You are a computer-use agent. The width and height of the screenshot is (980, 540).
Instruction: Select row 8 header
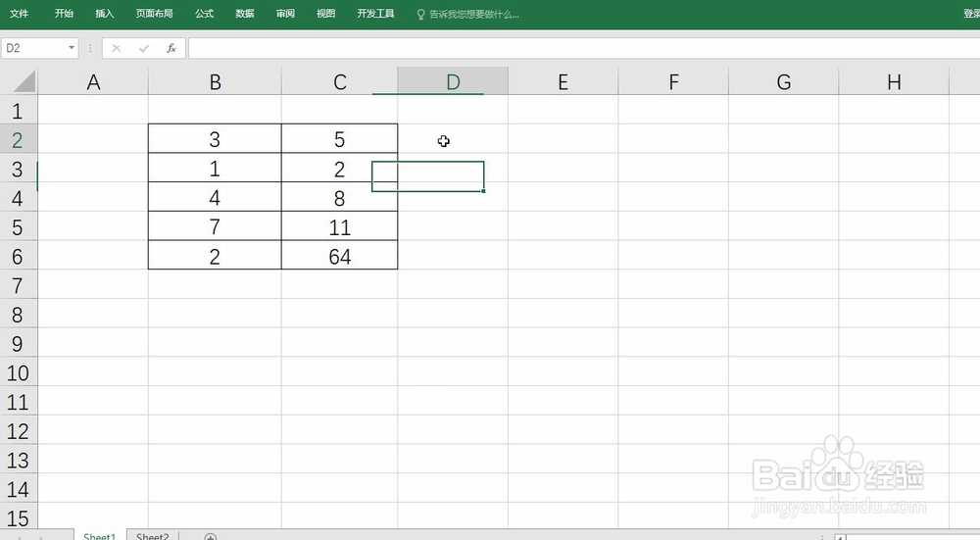[x=18, y=315]
